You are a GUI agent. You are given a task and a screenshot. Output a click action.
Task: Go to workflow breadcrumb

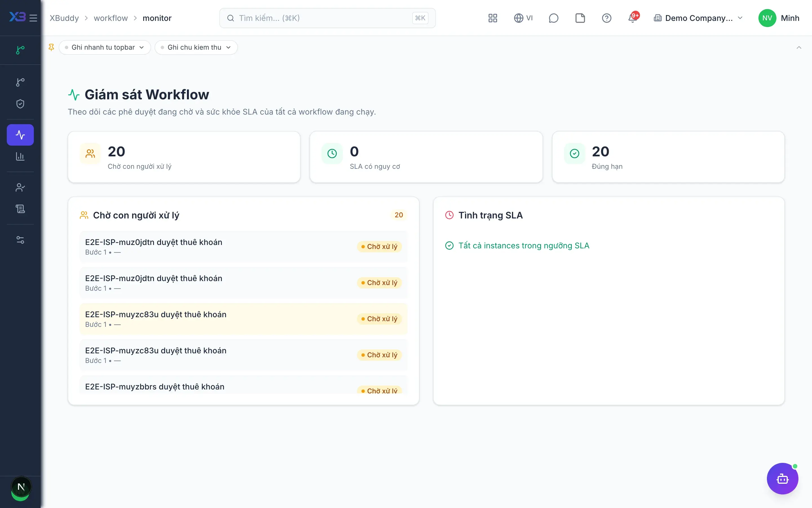pyautogui.click(x=111, y=18)
